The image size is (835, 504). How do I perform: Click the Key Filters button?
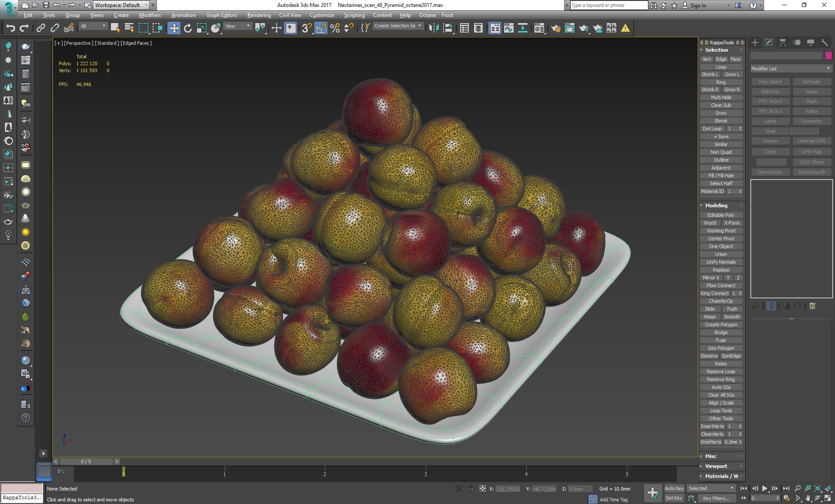(716, 498)
